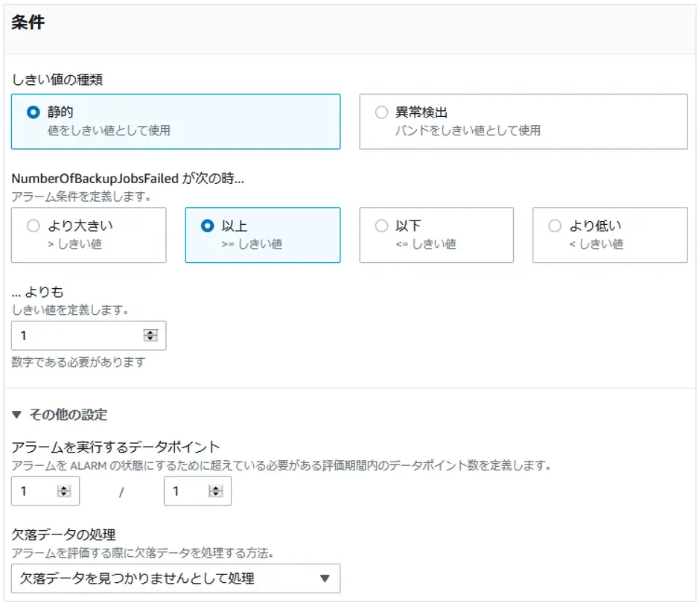Click the first datapoints stepper arrows
This screenshot has height=606, width=700.
[x=64, y=491]
